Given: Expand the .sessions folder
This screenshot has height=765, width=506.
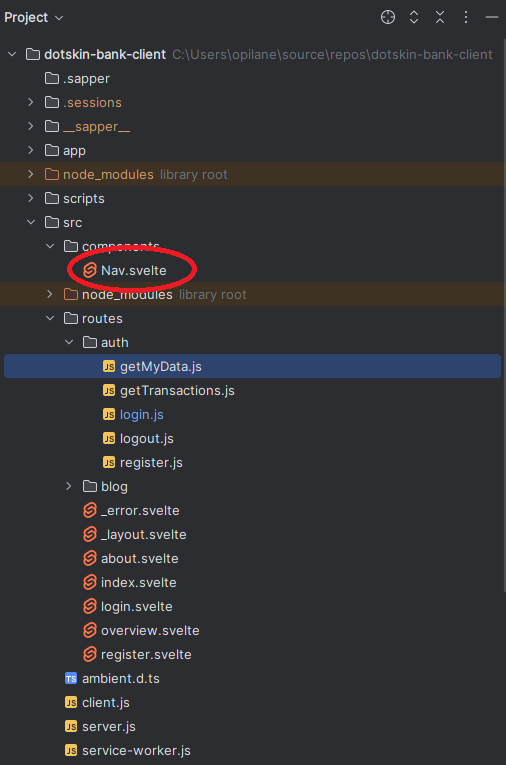Looking at the screenshot, I should pyautogui.click(x=31, y=102).
